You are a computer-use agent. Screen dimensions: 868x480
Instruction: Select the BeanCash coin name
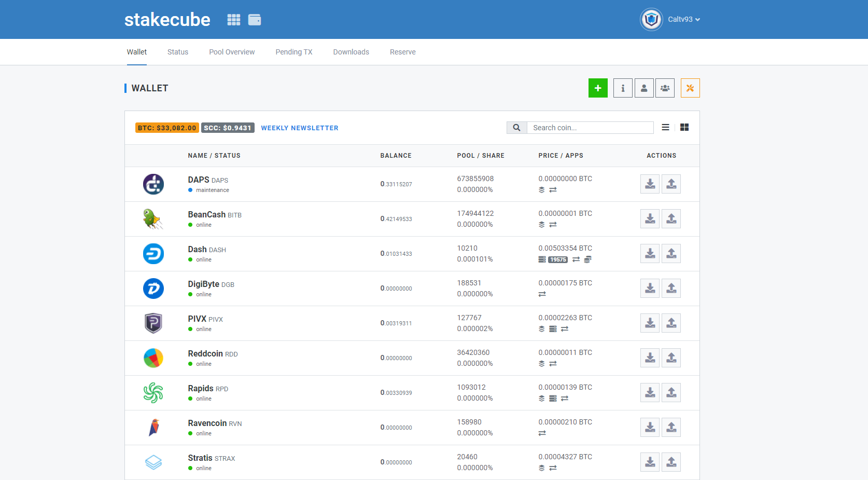pyautogui.click(x=206, y=214)
